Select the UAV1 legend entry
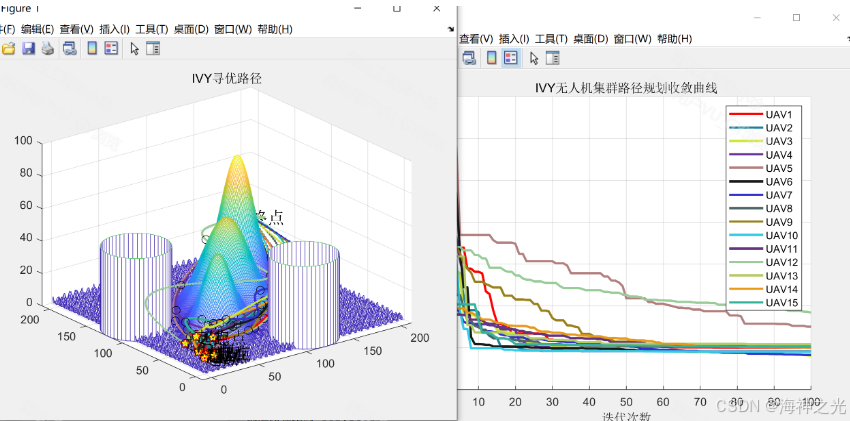 761,114
